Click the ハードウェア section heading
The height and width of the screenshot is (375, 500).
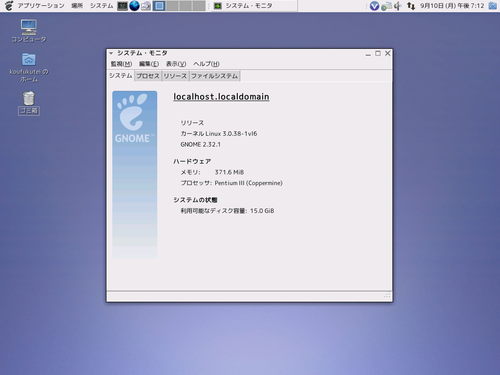192,161
